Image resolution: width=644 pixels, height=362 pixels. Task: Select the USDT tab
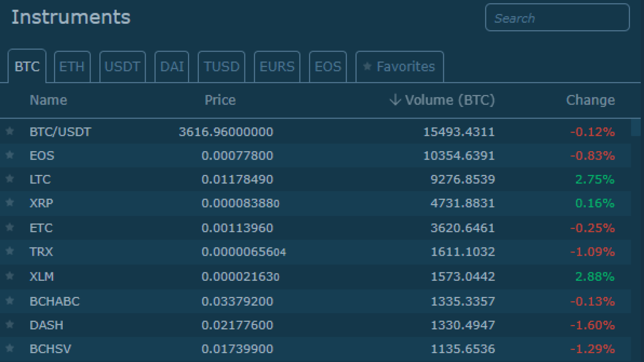[x=122, y=67]
